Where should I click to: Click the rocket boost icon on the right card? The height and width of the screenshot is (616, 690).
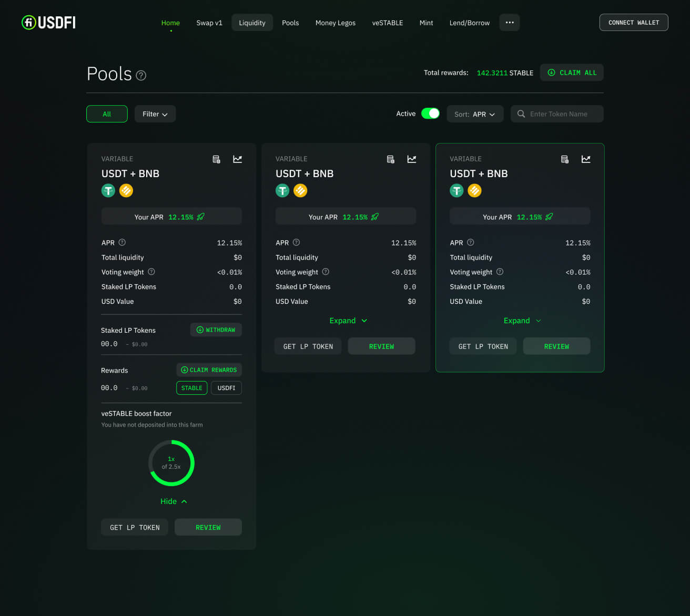549,217
